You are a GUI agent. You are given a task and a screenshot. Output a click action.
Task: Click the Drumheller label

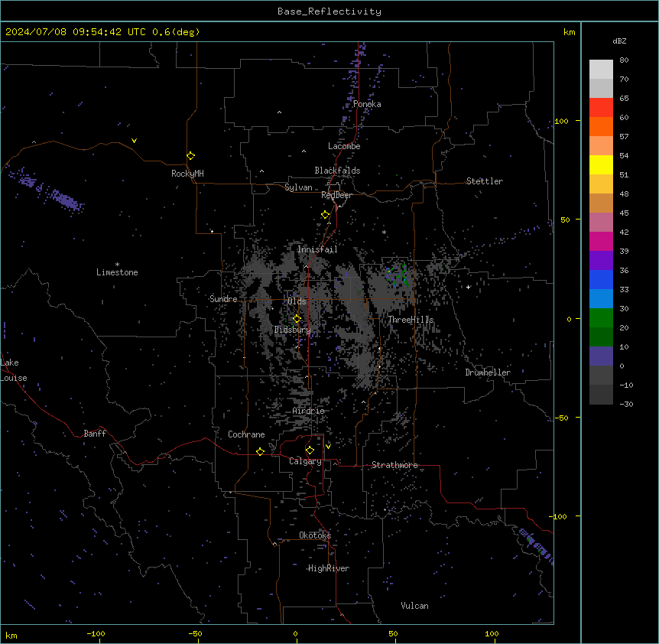488,372
